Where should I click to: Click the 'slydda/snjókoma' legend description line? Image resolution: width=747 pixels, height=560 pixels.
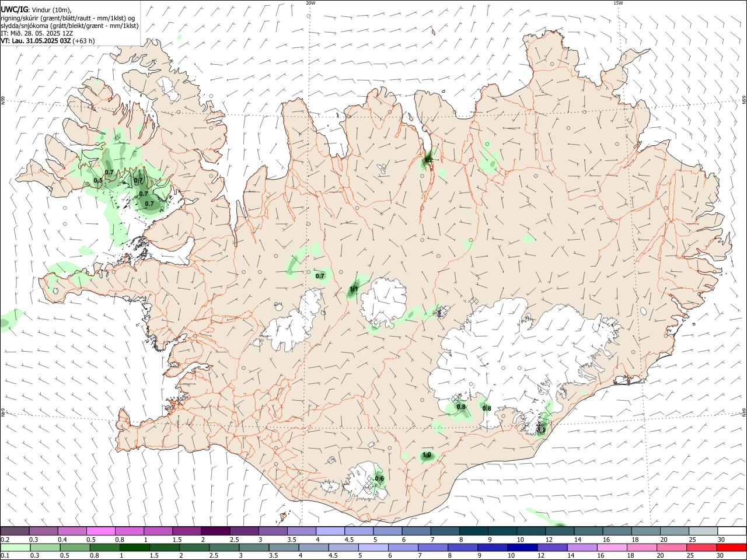point(69,26)
